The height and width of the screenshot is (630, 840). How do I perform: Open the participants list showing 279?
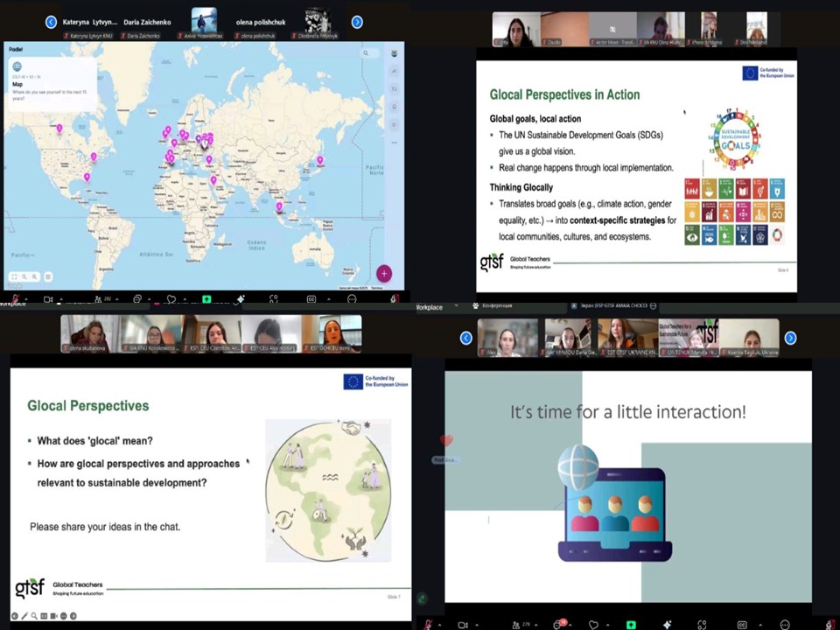point(514,624)
